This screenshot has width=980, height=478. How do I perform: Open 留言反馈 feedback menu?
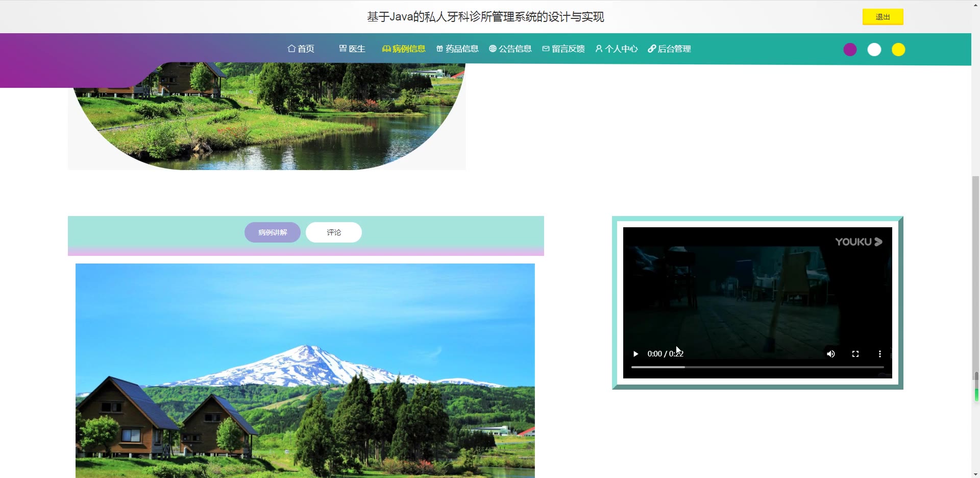coord(563,49)
